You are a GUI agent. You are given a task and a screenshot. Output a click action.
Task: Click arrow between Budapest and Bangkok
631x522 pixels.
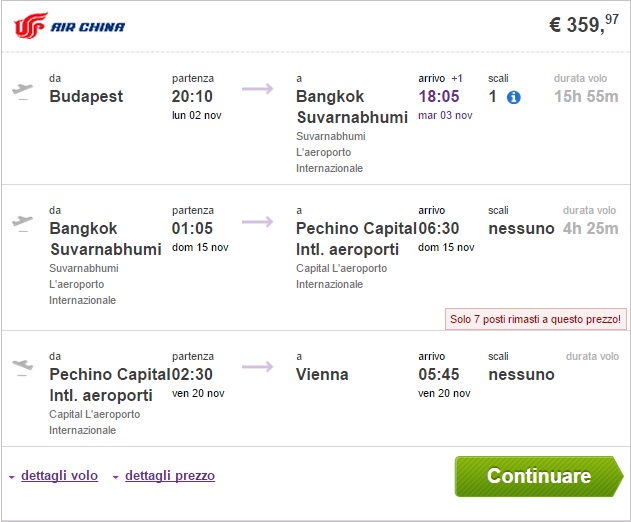coord(257,90)
